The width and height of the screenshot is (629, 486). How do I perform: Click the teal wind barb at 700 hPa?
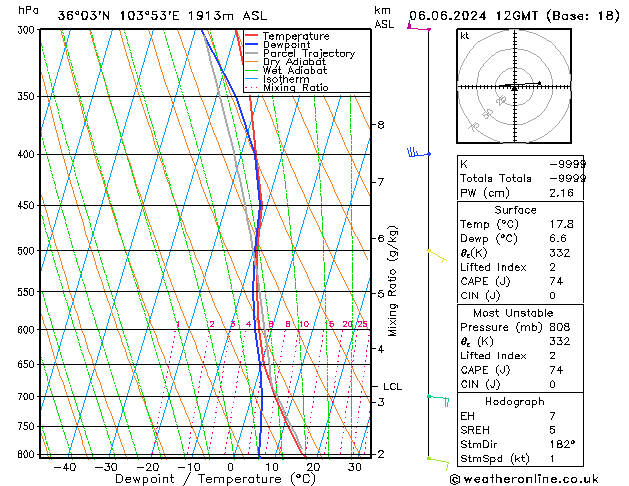pos(438,401)
